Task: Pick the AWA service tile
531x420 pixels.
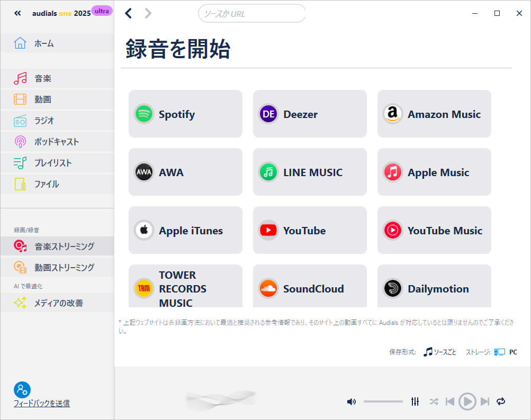Action: pyautogui.click(x=186, y=172)
